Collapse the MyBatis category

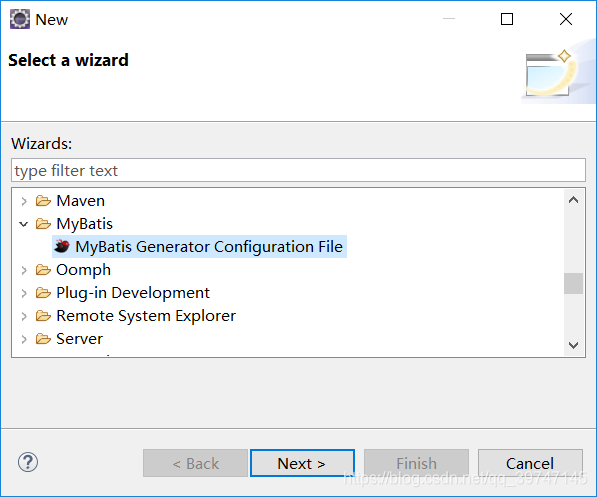tap(24, 224)
